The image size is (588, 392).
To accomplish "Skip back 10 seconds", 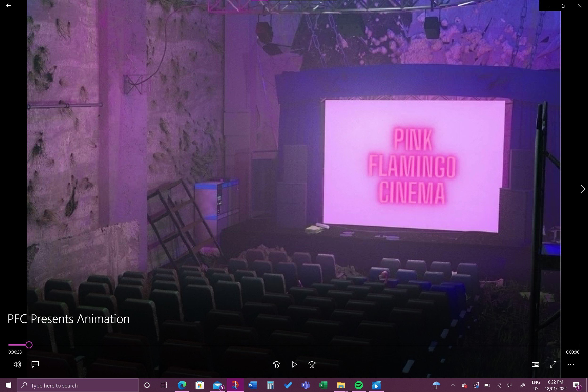I will coord(276,365).
